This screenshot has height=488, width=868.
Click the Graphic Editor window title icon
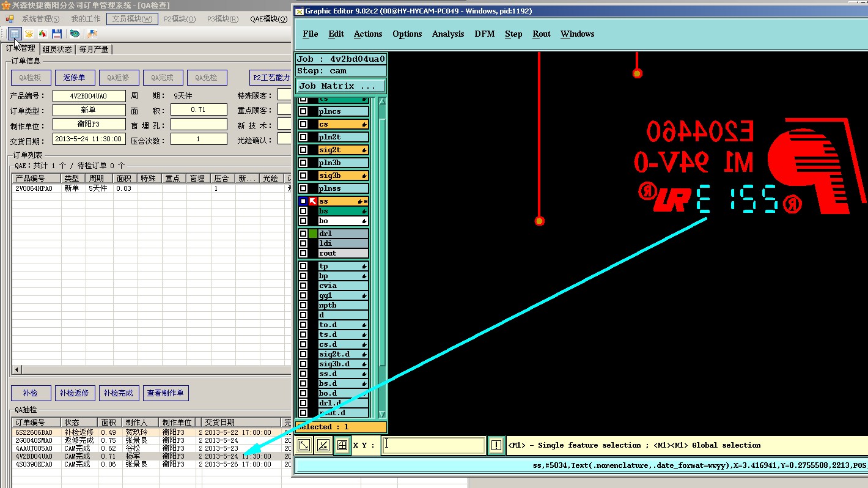(299, 10)
